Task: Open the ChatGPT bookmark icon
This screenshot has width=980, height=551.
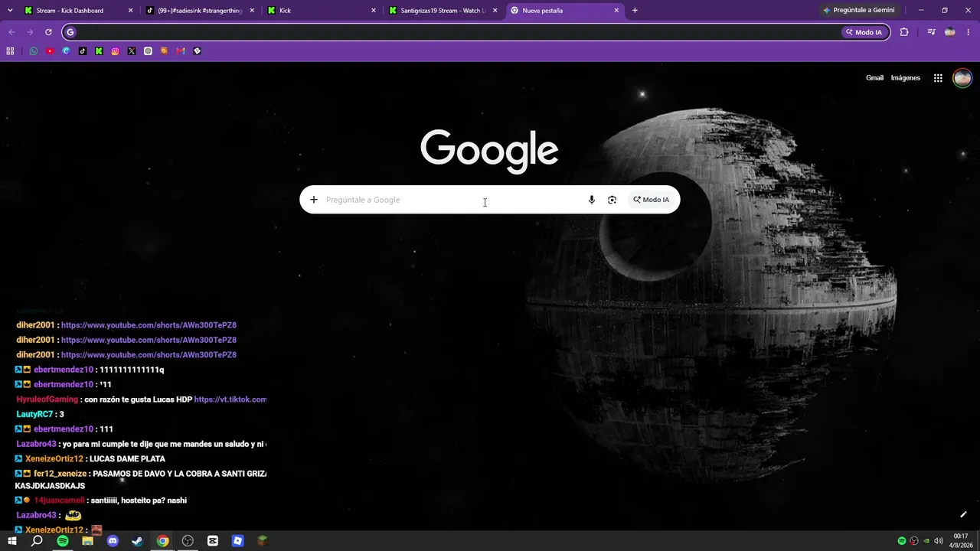Action: point(148,51)
